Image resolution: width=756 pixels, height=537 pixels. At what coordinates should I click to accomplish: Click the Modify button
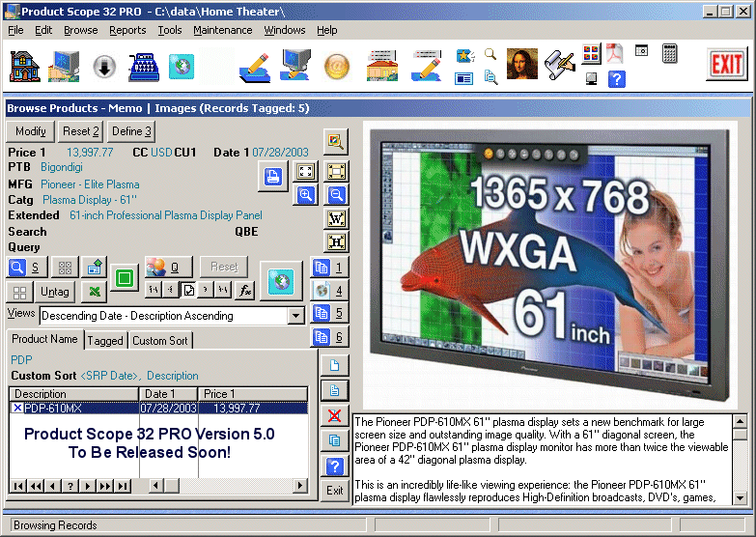click(x=30, y=131)
